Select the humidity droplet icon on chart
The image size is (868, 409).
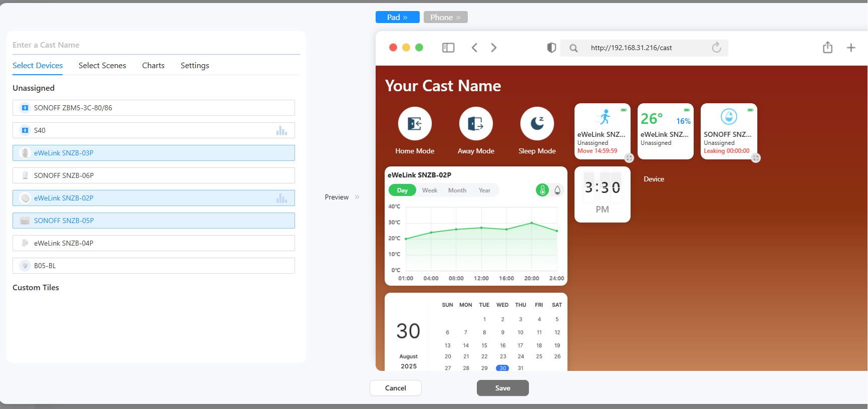pos(557,190)
